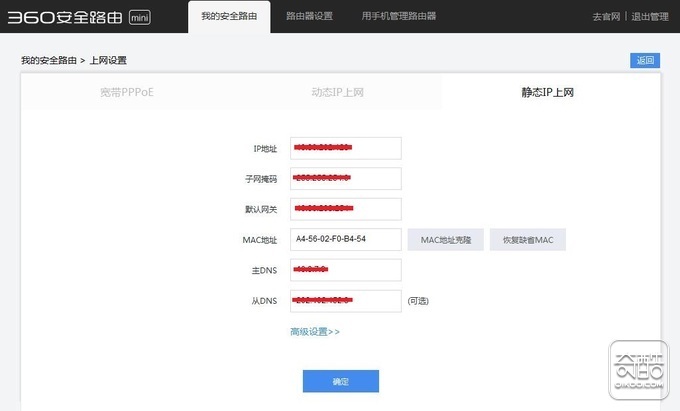Select the 静态IP上网 tab
Image resolution: width=680 pixels, height=411 pixels.
[x=547, y=92]
